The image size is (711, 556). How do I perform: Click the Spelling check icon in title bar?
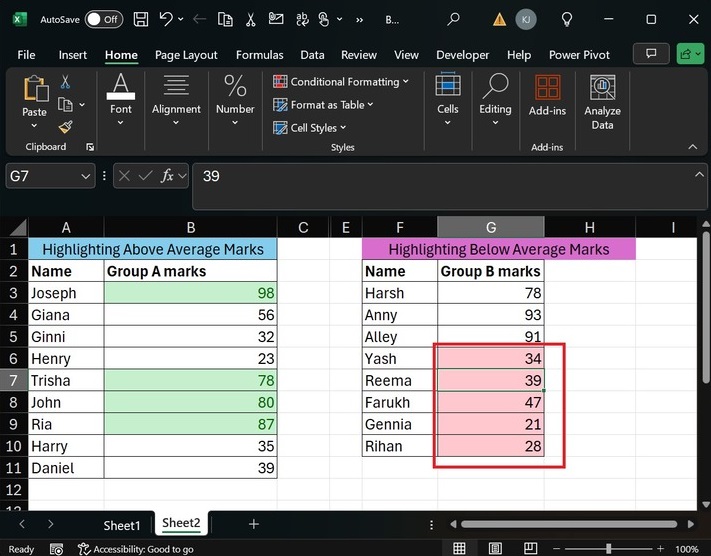point(302,19)
